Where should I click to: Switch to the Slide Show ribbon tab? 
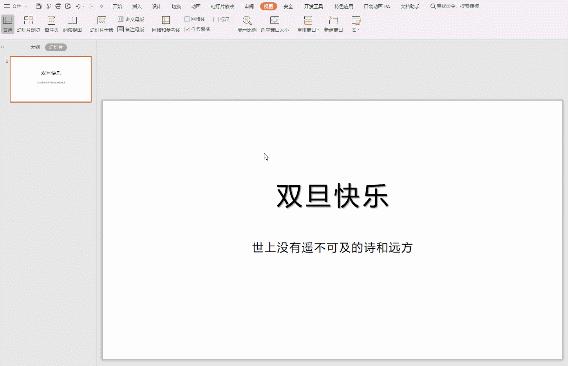[222, 7]
